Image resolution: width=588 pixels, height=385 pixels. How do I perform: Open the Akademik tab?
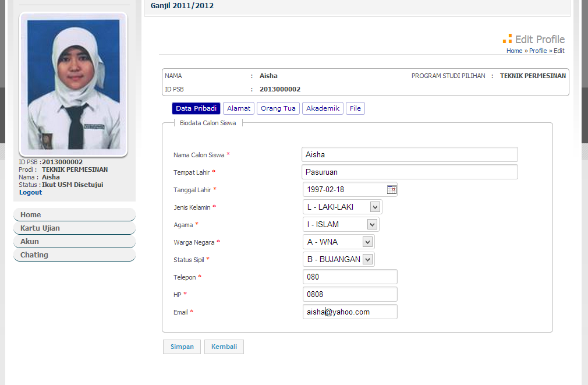click(x=323, y=108)
